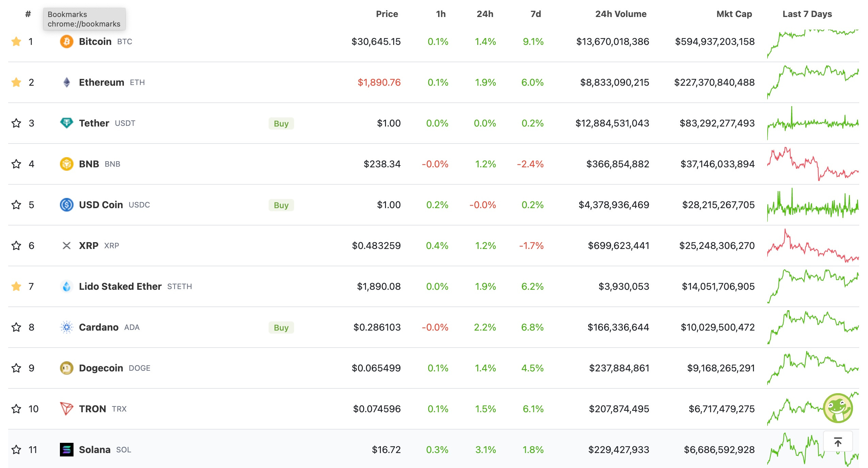868x468 pixels.
Task: Click the Bitcoin orange logo icon
Action: click(x=66, y=41)
